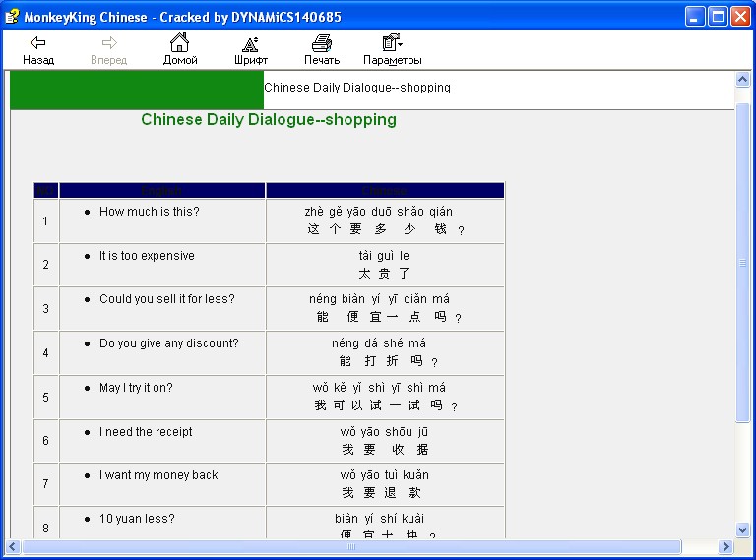This screenshot has width=756, height=560.
Task: Click row number 4 cell
Action: pyautogui.click(x=46, y=352)
